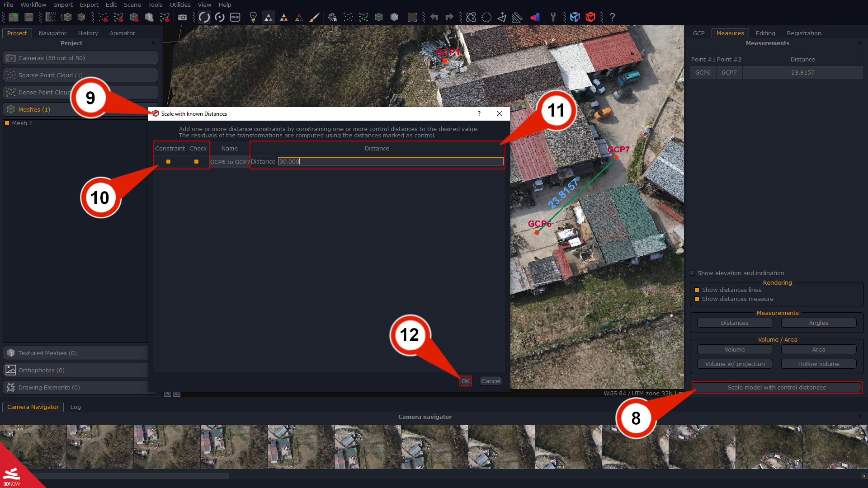The image size is (868, 488).
Task: Click the Volume button
Action: [x=735, y=349]
